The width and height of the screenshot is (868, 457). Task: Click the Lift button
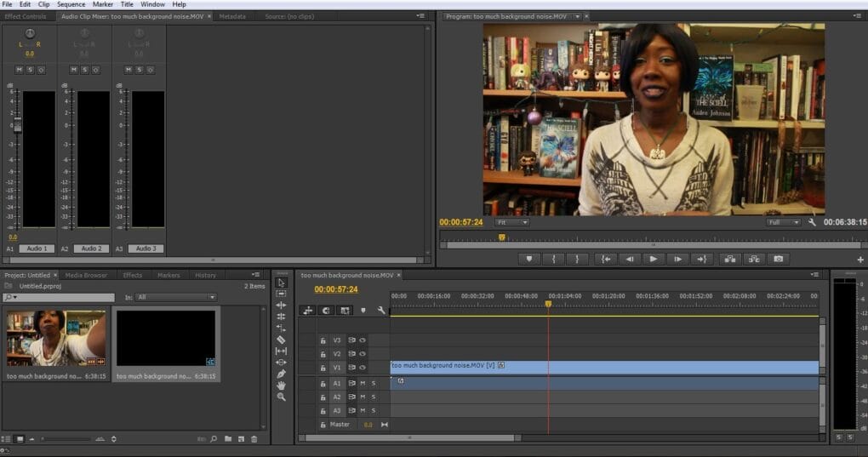(730, 259)
